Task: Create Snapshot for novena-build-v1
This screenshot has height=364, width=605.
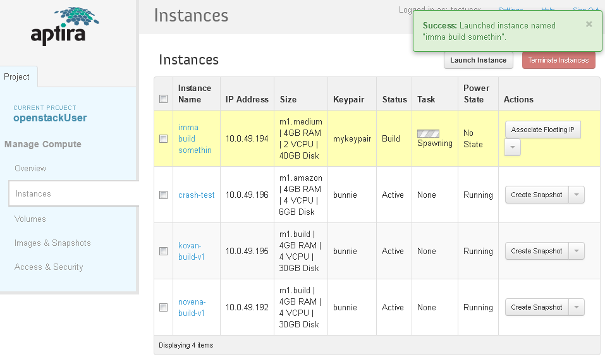Action: pyautogui.click(x=537, y=307)
